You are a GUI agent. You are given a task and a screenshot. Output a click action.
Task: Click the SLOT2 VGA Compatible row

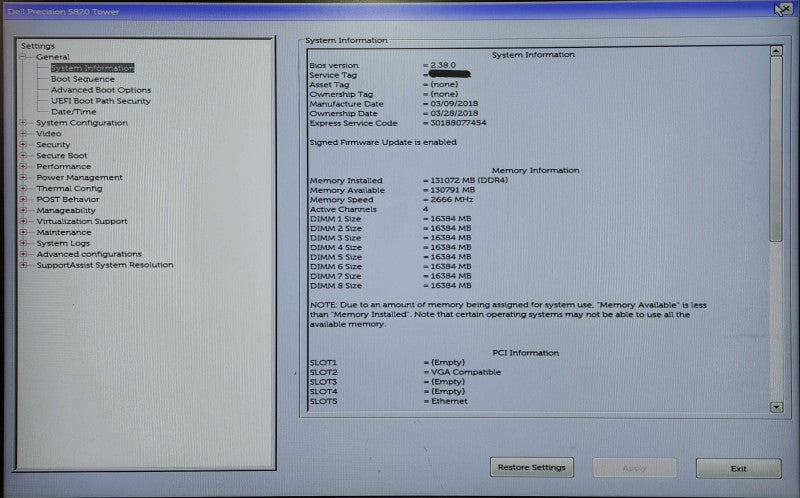(405, 372)
